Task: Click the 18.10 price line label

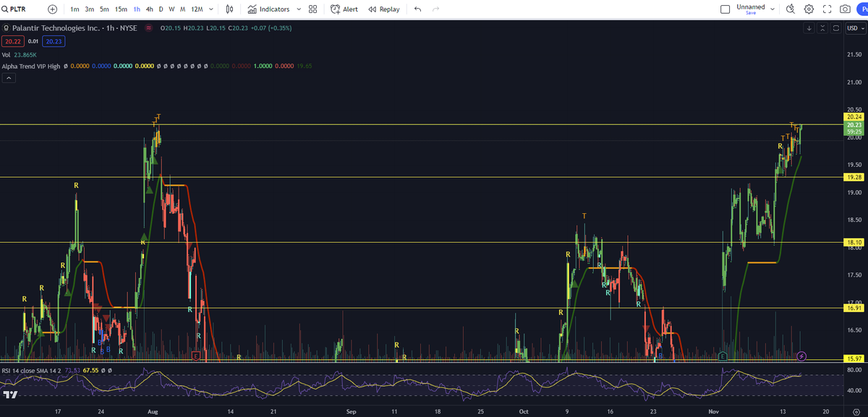Action: [x=854, y=243]
